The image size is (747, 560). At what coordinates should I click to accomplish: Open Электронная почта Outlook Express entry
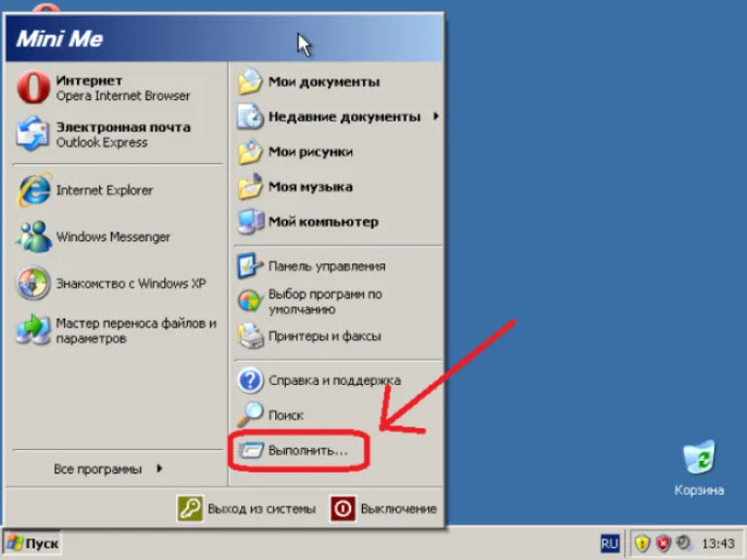pyautogui.click(x=117, y=134)
